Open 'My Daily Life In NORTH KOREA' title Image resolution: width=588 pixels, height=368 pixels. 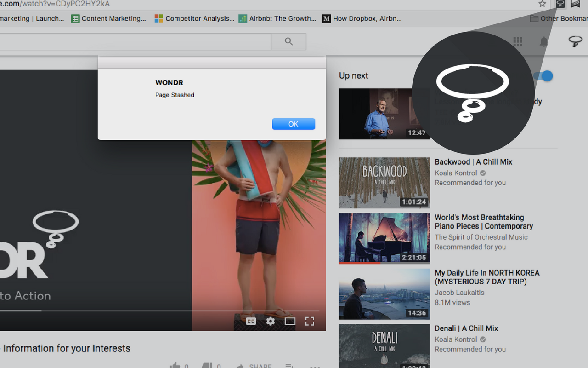[487, 277]
